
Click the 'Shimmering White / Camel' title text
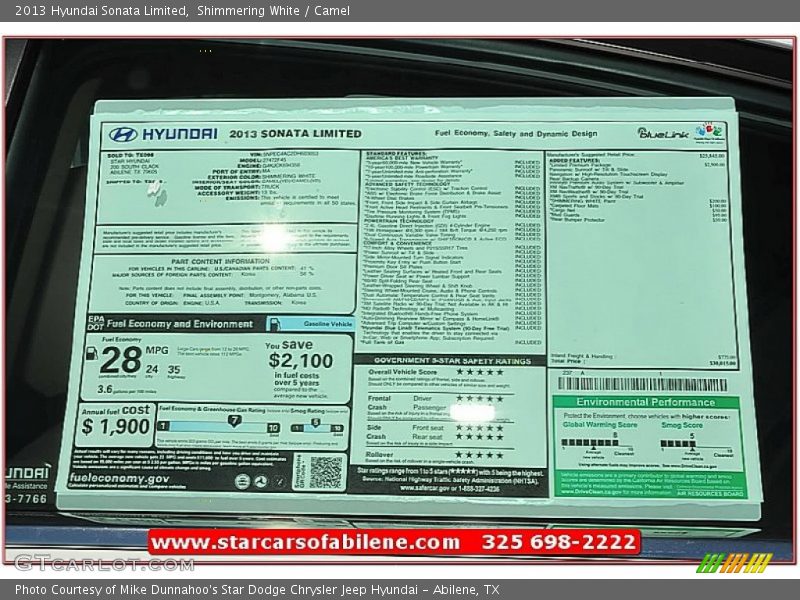tap(273, 10)
